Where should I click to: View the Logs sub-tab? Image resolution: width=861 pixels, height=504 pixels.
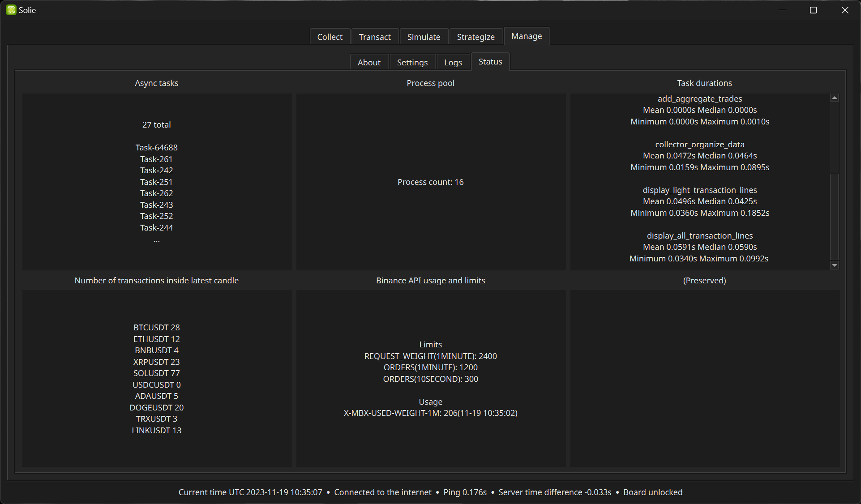(x=453, y=62)
